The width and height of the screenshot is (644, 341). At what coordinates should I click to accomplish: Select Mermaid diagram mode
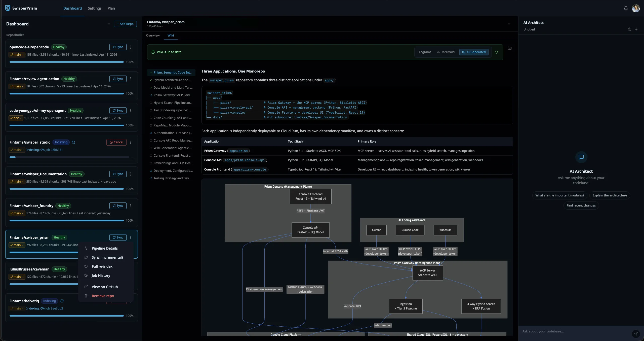[446, 52]
